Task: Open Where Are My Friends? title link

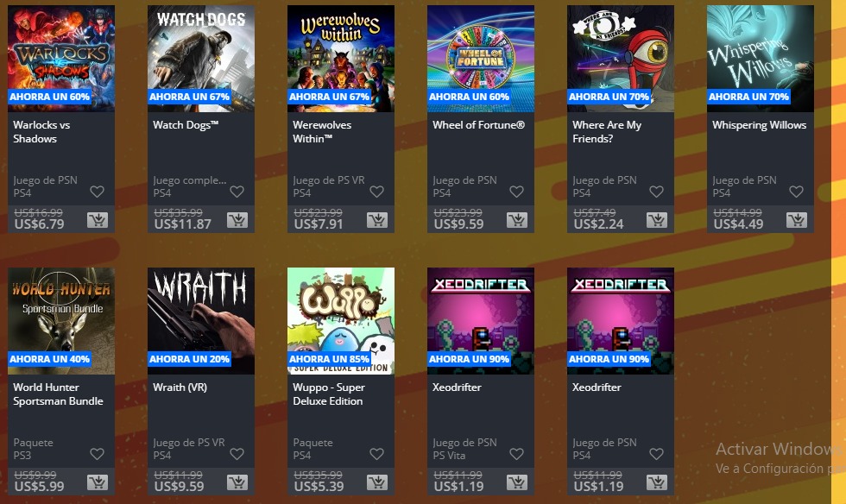Action: click(x=607, y=132)
